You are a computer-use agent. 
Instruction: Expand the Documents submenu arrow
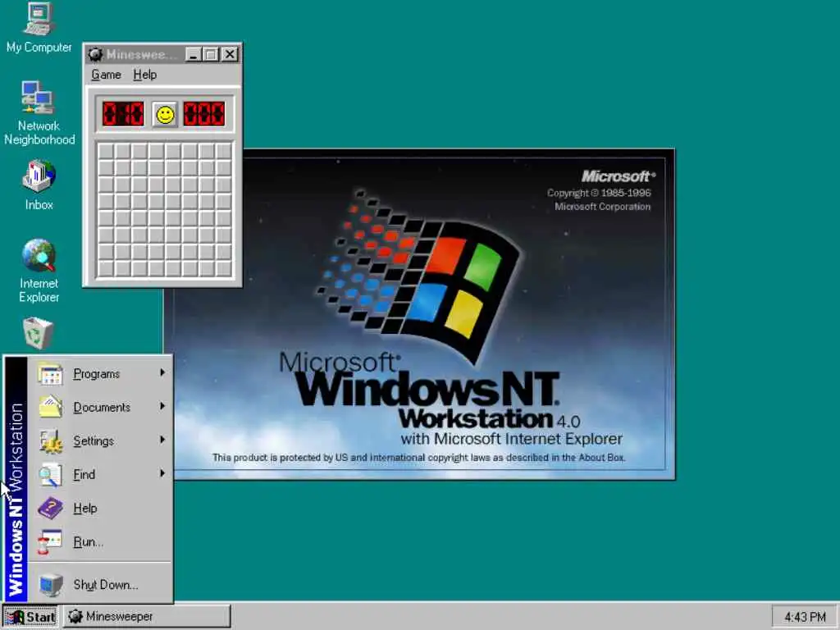pos(162,406)
